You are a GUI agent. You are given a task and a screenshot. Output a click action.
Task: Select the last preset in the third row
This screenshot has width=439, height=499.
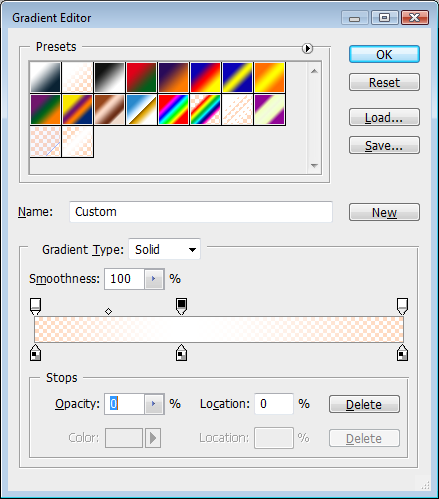coord(78,142)
